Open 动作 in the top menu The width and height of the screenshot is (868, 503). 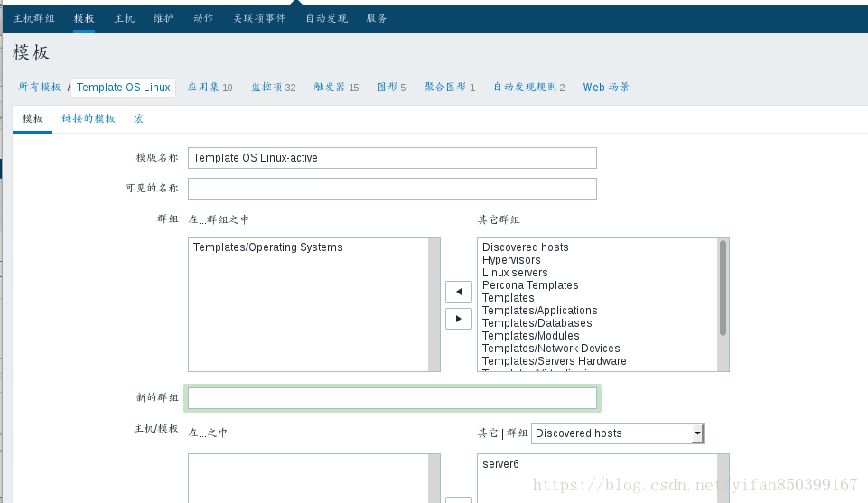point(203,18)
